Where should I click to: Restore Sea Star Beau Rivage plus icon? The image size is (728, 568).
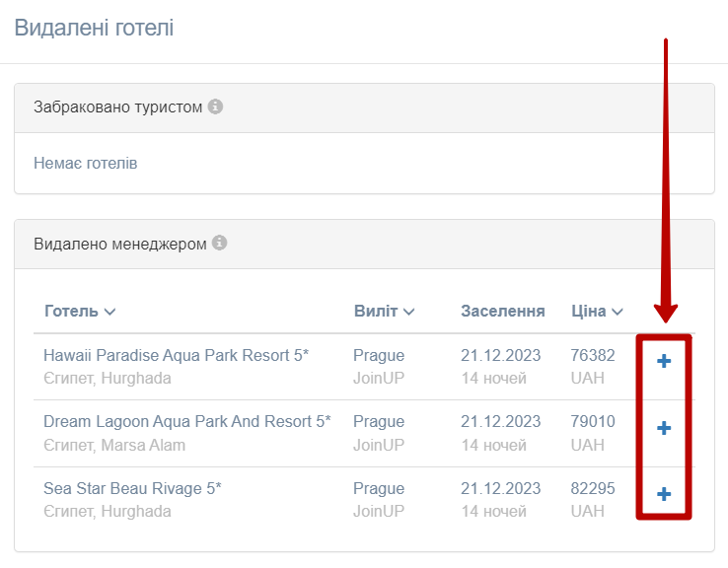(664, 494)
